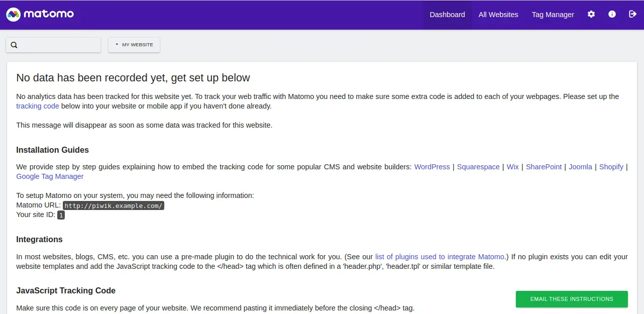The image size is (644, 314).
Task: Click the Email These Instructions button
Action: coord(572,299)
